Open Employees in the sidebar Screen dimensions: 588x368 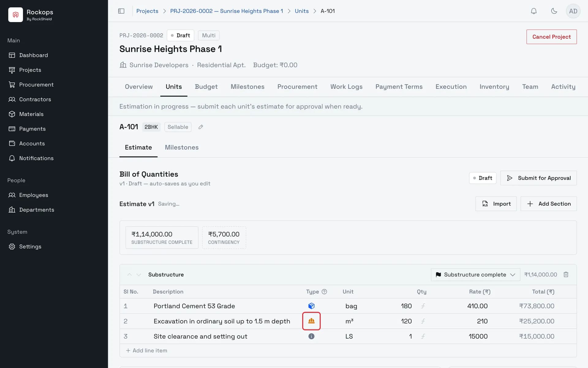[x=34, y=195]
